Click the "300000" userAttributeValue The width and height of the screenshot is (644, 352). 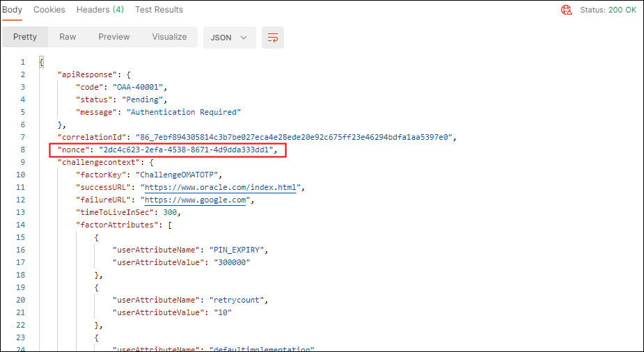(232, 262)
